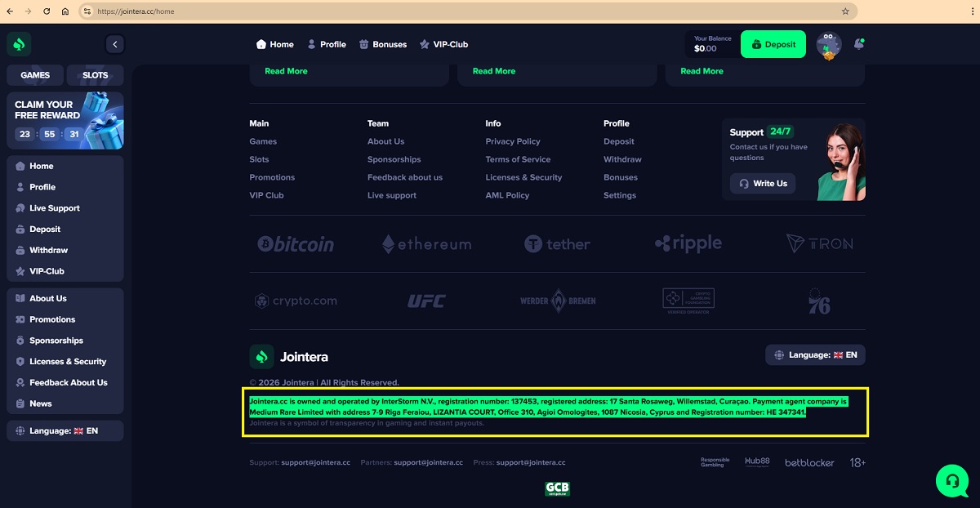Collapse the sidebar with the chevron button
This screenshot has width=980, height=508.
[114, 44]
